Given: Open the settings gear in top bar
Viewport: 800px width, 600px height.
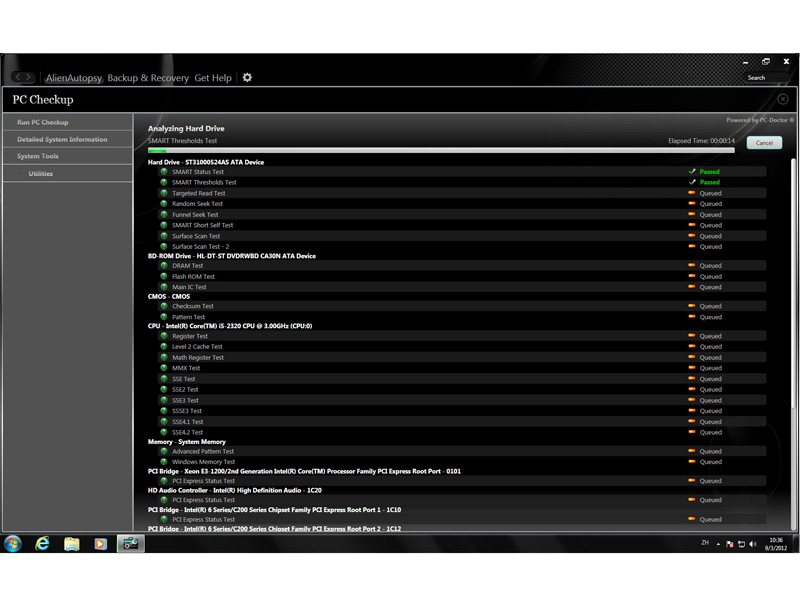Looking at the screenshot, I should coord(248,77).
